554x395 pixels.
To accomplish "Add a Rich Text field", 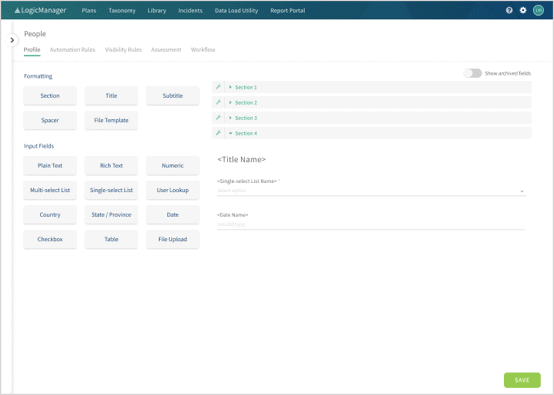I will pyautogui.click(x=111, y=165).
